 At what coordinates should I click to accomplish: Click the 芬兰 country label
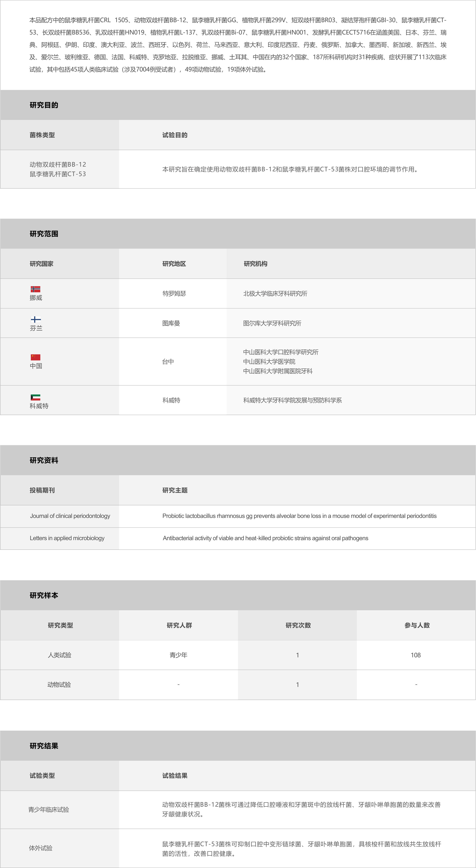36,328
